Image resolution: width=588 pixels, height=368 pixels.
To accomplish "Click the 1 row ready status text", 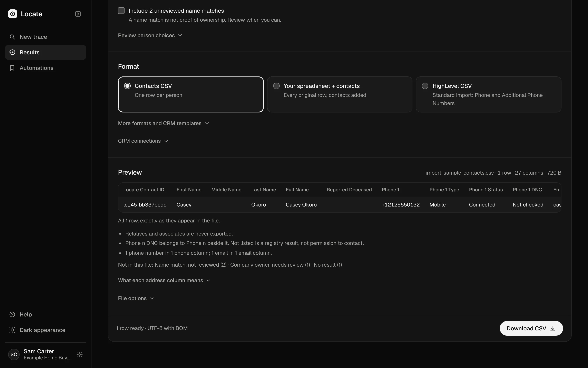I will 152,328.
